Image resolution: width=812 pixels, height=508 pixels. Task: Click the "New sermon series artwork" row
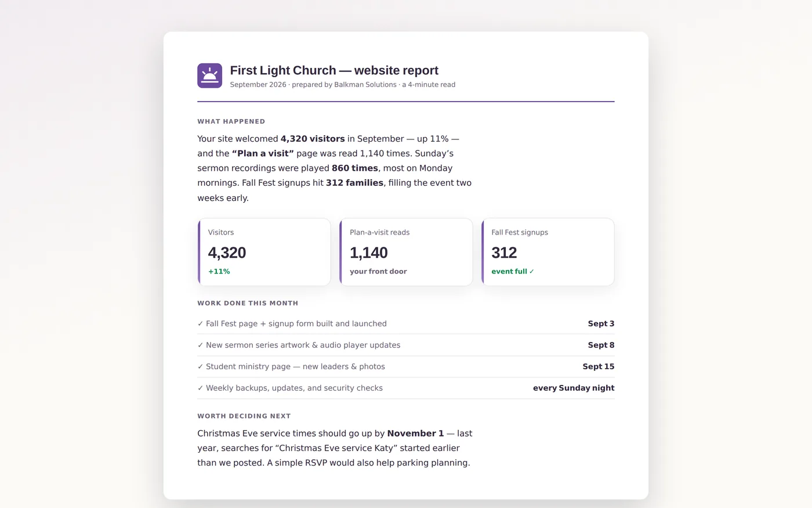406,345
